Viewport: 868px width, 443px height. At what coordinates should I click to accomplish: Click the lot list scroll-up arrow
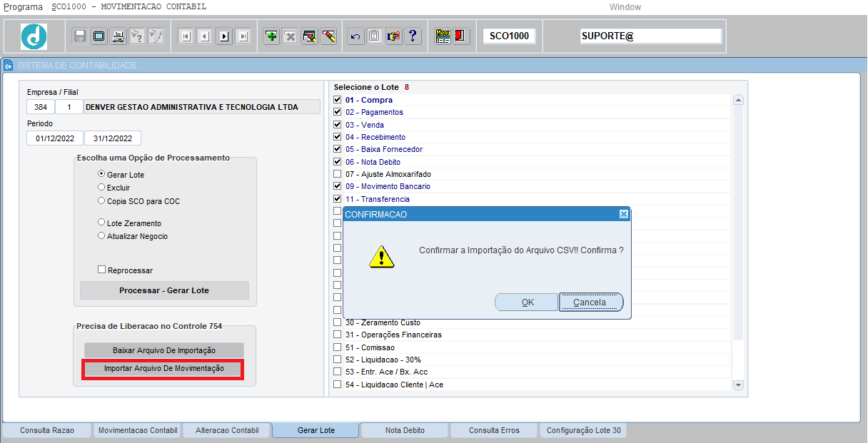(x=739, y=100)
